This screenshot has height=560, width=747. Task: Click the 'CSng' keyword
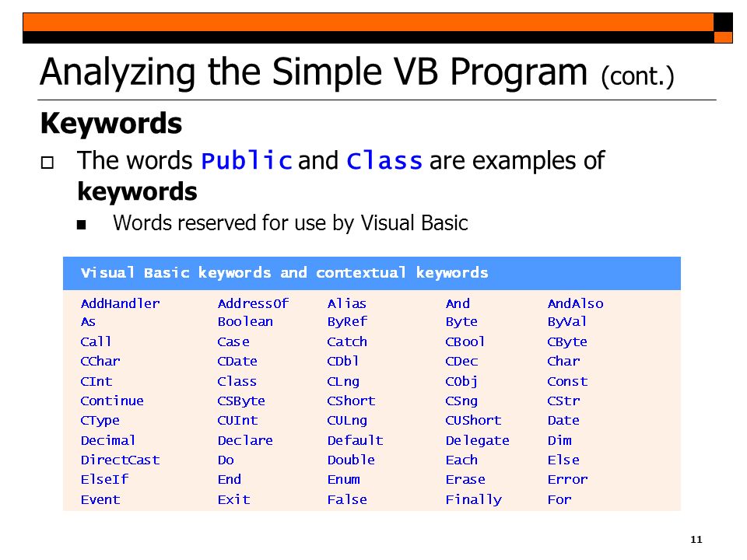tap(461, 401)
